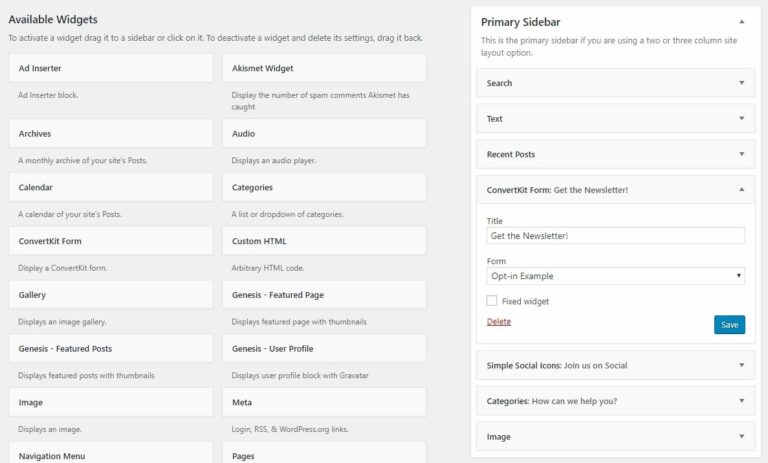The width and height of the screenshot is (768, 463).
Task: Choose the Navigation Menu available widget
Action: [110, 454]
